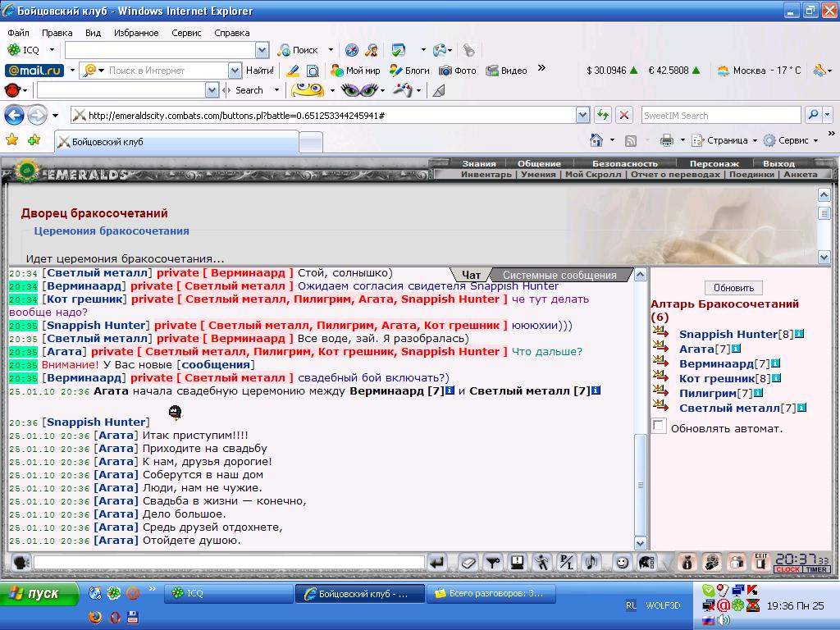
Task: Toggle the sound note icon in chat bar
Action: click(x=591, y=563)
